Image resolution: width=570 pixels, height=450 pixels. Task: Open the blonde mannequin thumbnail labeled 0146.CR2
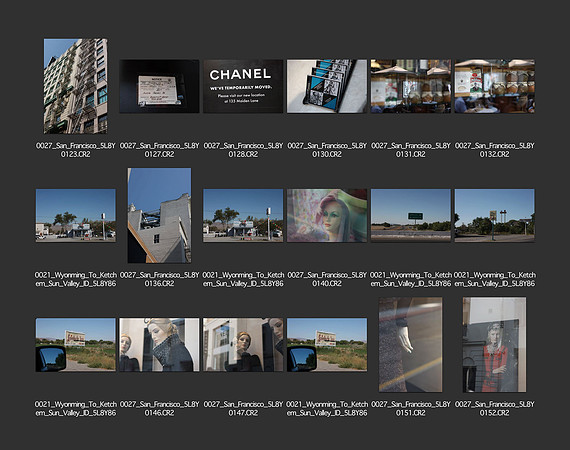[x=159, y=345]
